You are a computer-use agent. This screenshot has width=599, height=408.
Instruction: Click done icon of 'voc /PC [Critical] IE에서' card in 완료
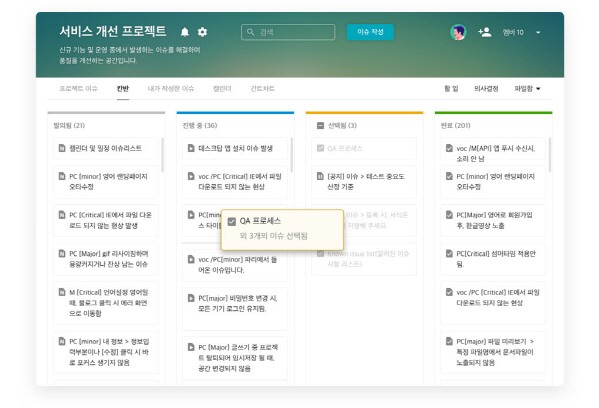tap(449, 292)
